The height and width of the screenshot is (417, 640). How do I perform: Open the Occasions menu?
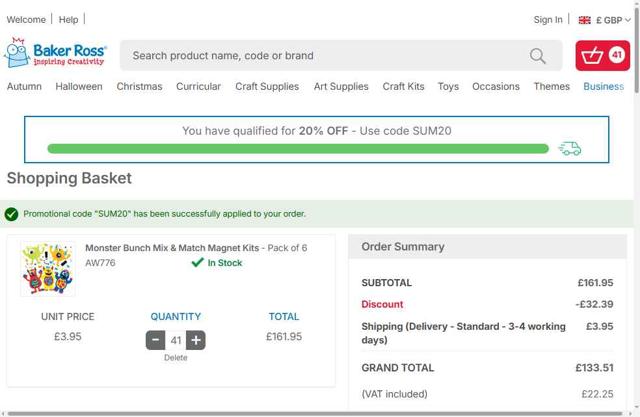(x=496, y=87)
